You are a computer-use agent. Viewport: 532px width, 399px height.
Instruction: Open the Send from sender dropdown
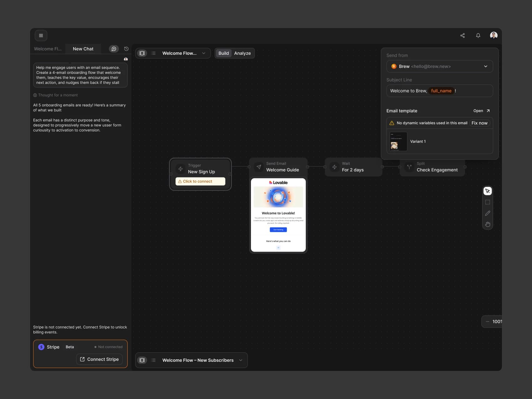tap(440, 66)
